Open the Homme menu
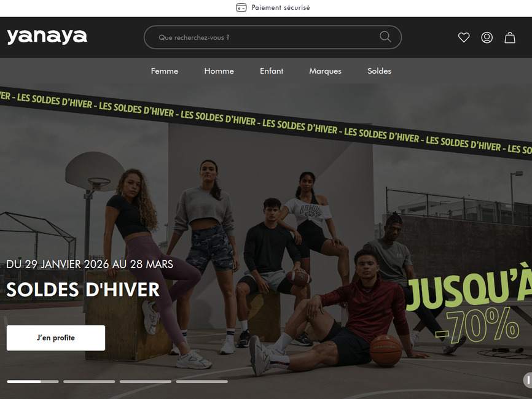 219,71
